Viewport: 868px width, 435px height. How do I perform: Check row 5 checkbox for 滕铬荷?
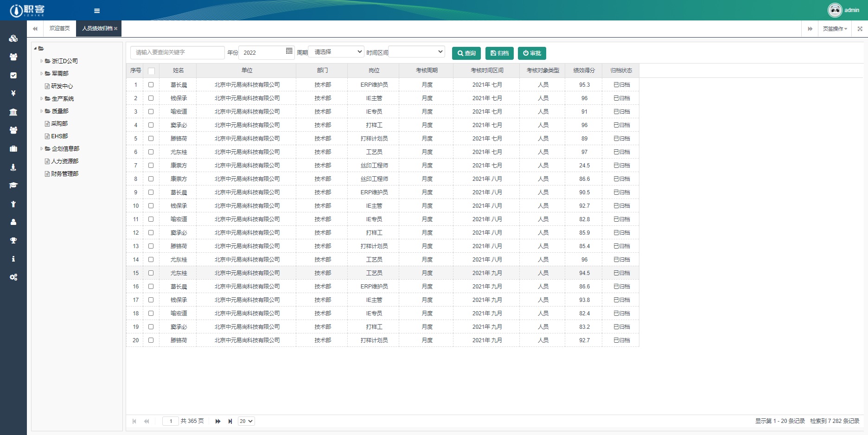151,139
